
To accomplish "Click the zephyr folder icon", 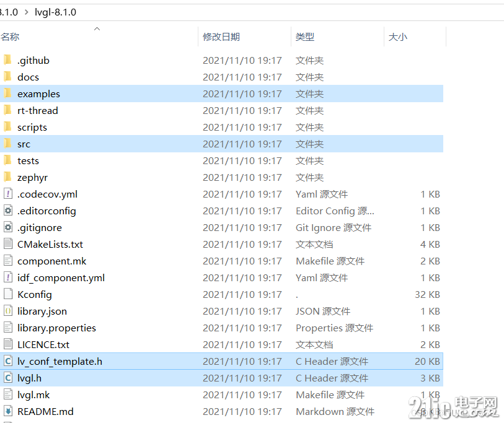I will tap(7, 177).
